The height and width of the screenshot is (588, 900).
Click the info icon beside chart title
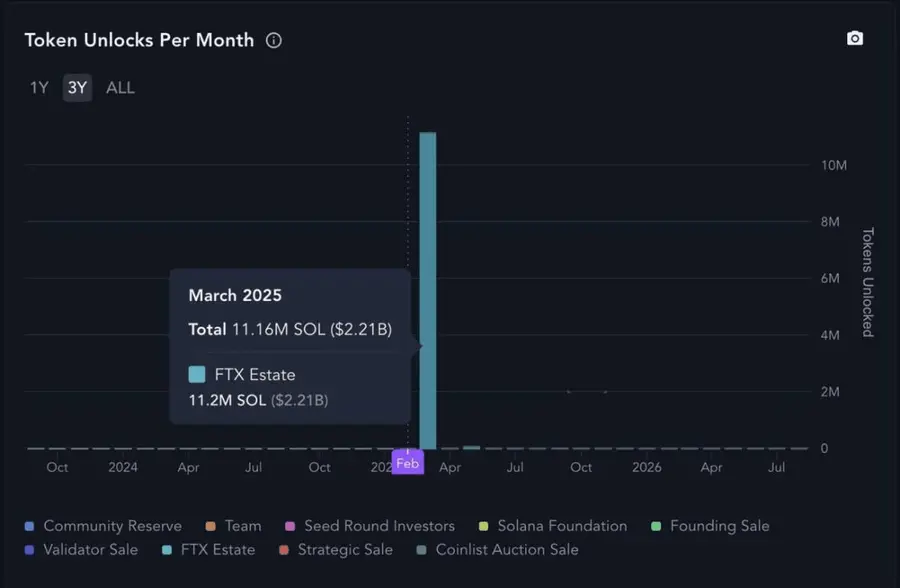[273, 41]
